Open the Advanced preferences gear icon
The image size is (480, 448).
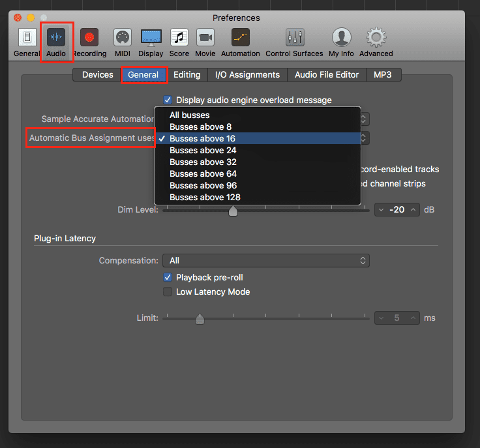376,37
